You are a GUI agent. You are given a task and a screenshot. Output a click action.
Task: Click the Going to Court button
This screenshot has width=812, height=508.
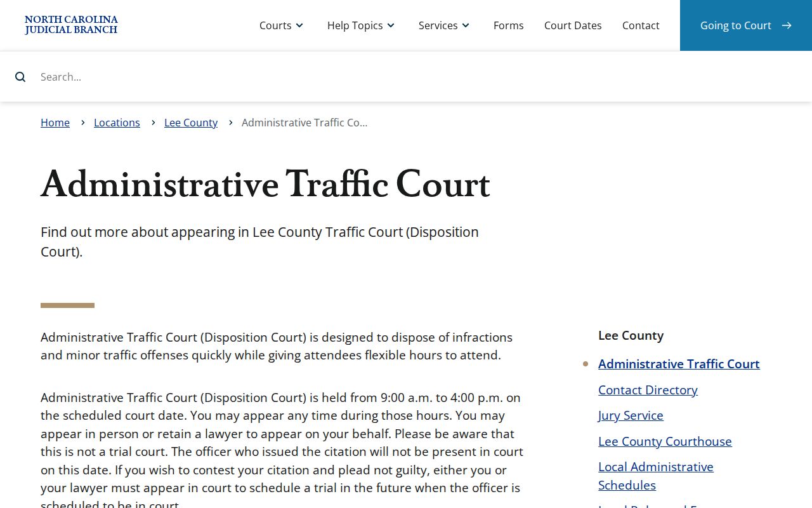click(746, 25)
